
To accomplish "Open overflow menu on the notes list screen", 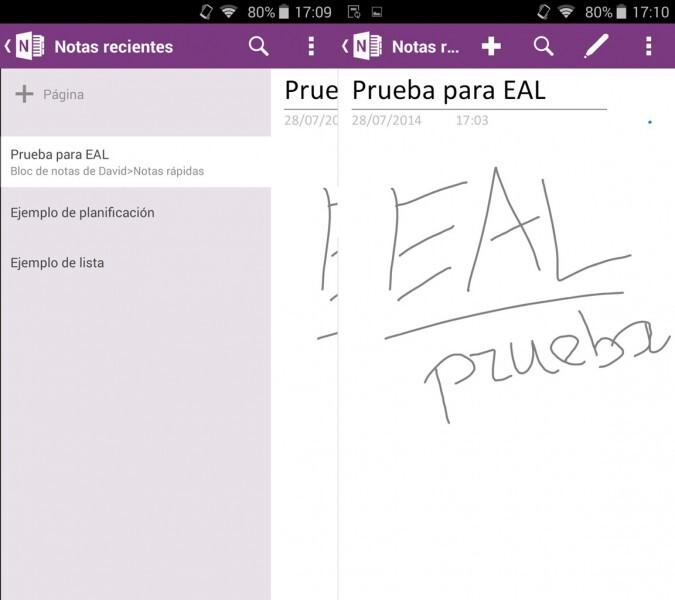I will [x=311, y=46].
